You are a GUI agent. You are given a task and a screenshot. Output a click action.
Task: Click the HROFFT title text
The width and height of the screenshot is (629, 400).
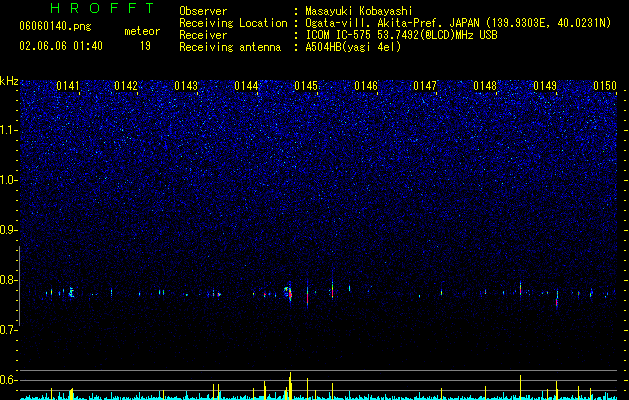click(x=102, y=8)
